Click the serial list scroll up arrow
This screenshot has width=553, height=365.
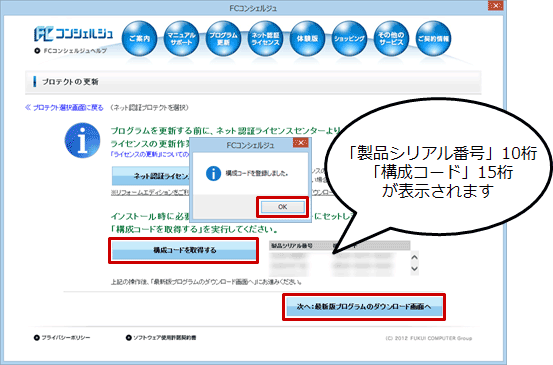[414, 257]
